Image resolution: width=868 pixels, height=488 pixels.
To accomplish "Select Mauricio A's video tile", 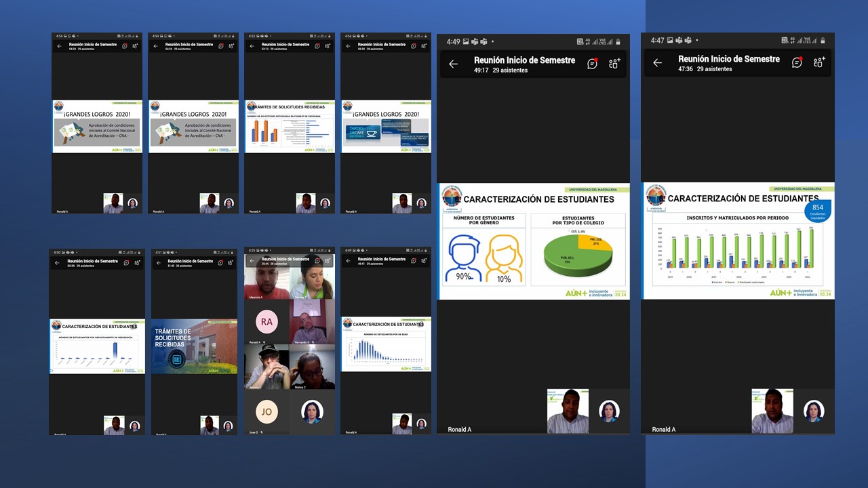I will 267,277.
